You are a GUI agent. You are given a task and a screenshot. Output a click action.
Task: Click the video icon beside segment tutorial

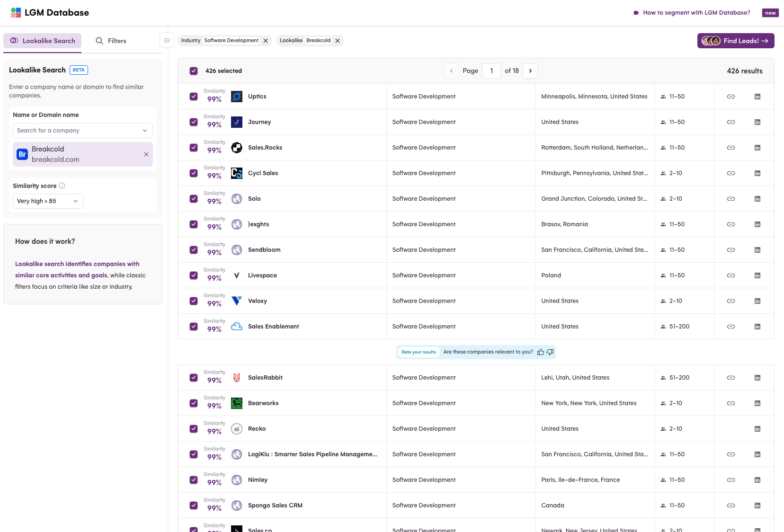coord(636,13)
